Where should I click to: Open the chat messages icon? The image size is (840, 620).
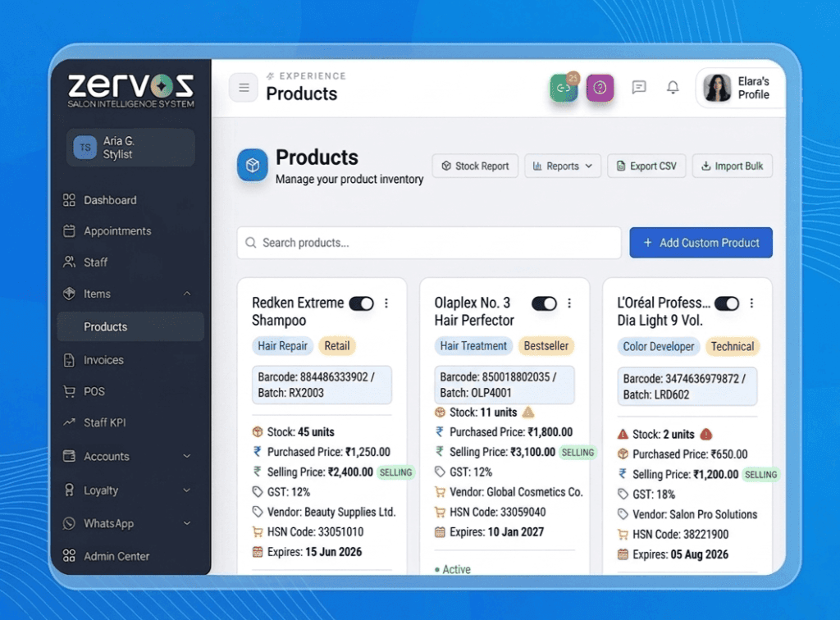(x=639, y=87)
